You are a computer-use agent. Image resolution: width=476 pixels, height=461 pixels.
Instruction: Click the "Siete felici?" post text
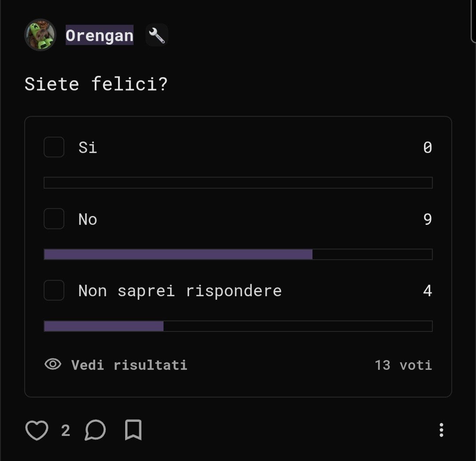pos(96,84)
